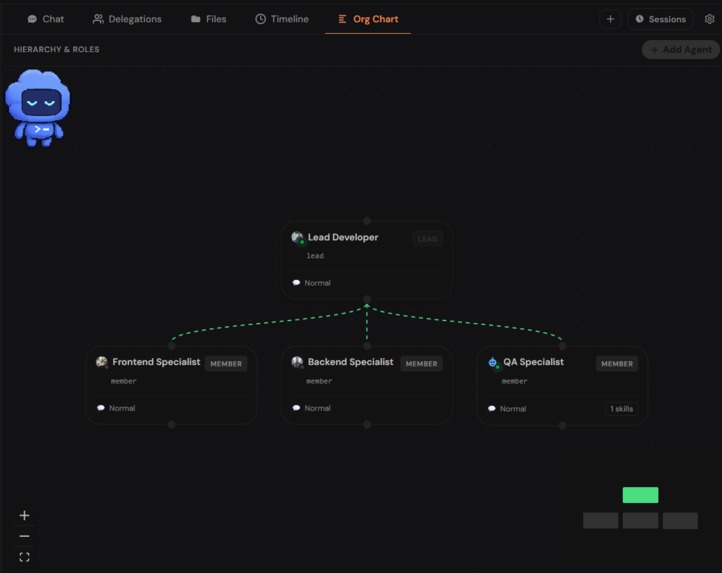
Task: Click Frontend Specialist Normal chat icon
Action: (101, 408)
